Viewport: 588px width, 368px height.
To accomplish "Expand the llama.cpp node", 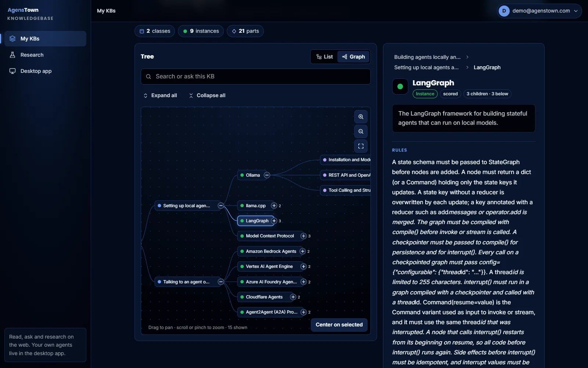I will [274, 206].
